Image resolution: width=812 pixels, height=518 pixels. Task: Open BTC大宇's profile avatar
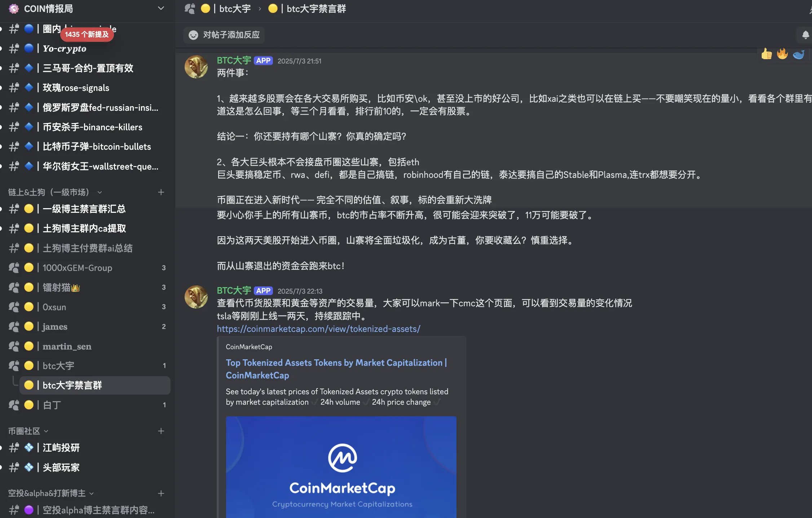(196, 67)
